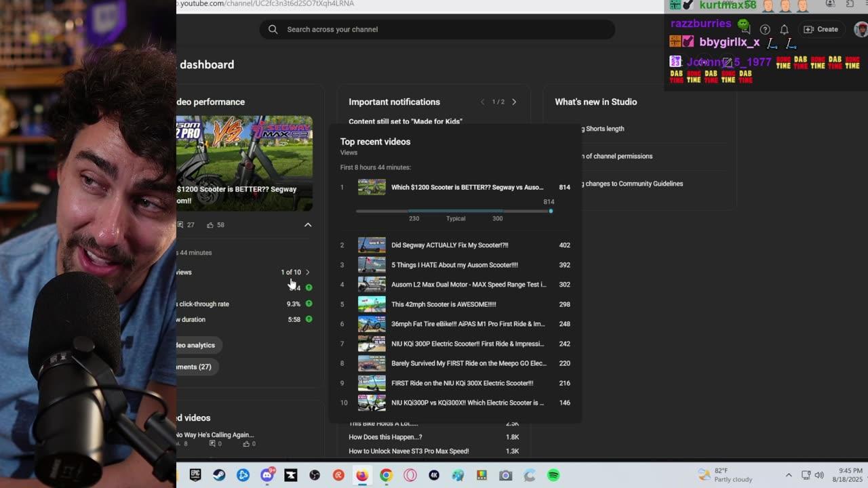Open Camera app from the taskbar
Screen dimensions: 868x488
click(x=505, y=476)
